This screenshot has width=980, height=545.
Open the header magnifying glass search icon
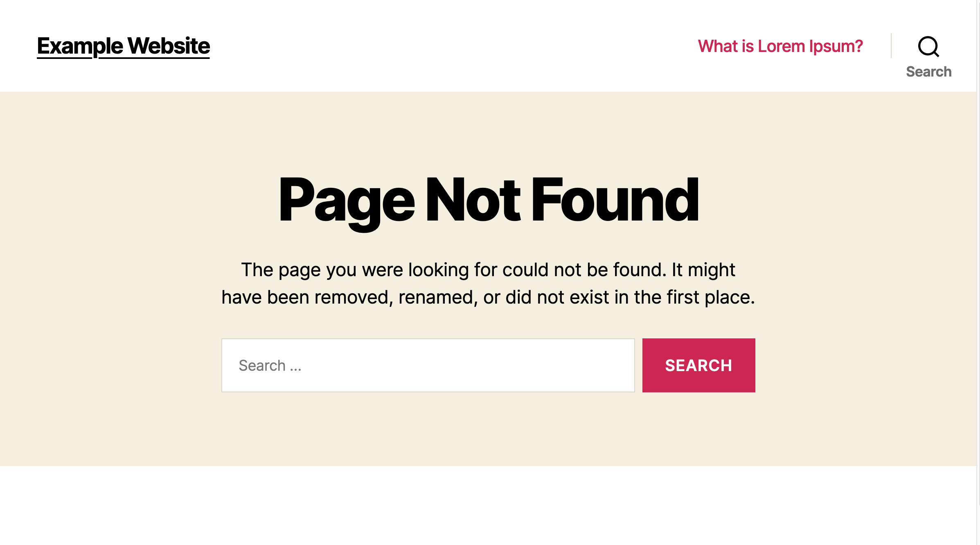click(x=928, y=46)
